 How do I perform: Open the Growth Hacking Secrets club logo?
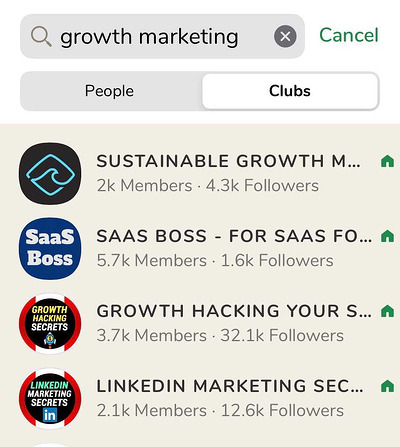(x=50, y=323)
